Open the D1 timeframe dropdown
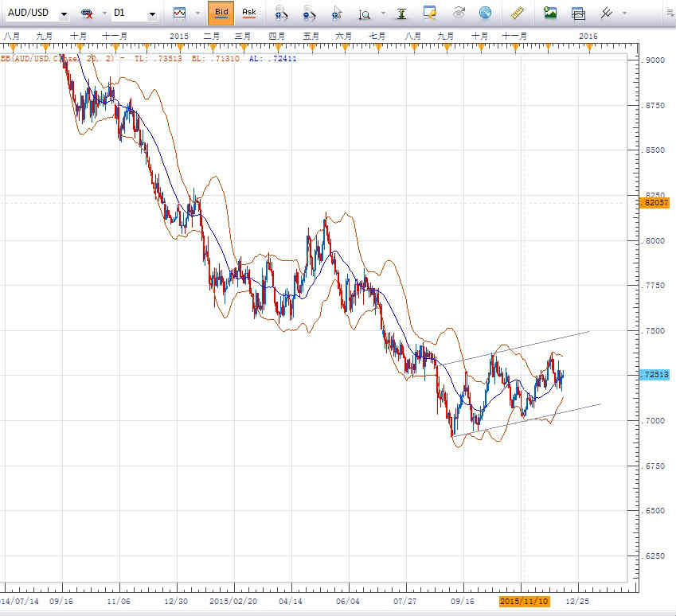This screenshot has width=676, height=616. point(154,13)
